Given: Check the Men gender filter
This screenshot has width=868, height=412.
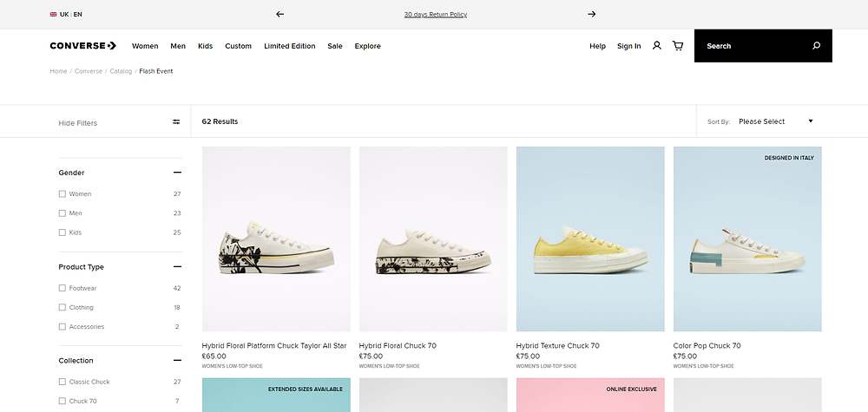Looking at the screenshot, I should click(x=62, y=213).
